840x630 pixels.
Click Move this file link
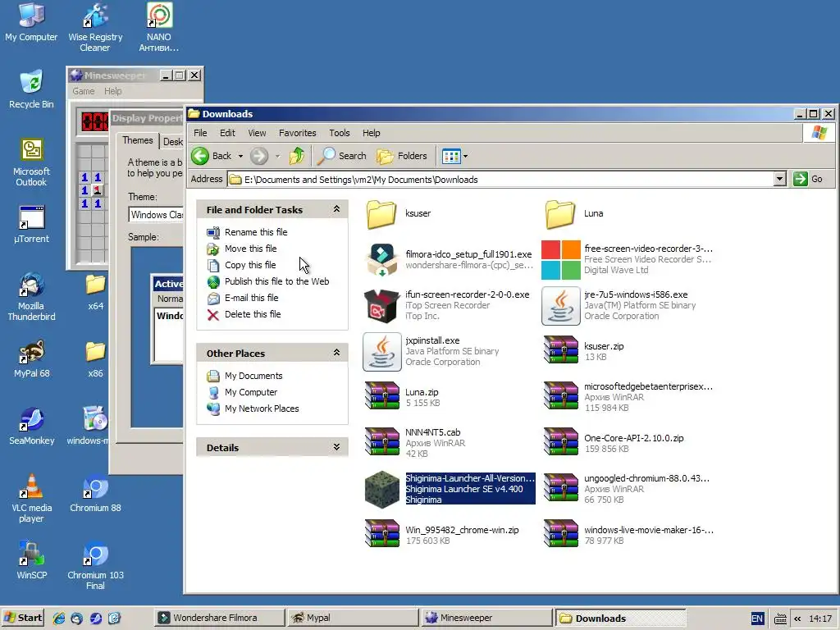click(251, 249)
